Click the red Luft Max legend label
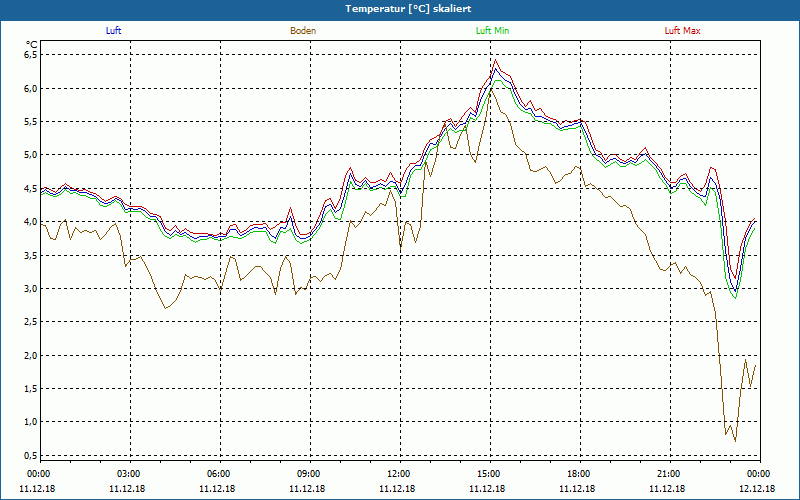 [682, 31]
